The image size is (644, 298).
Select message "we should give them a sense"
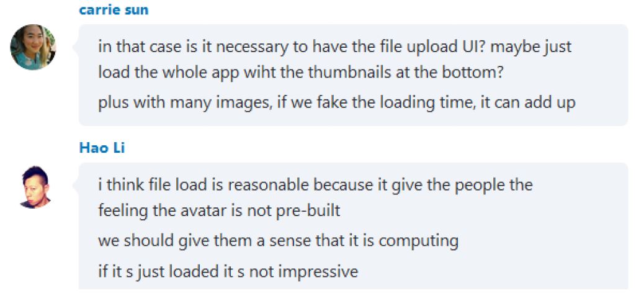click(x=278, y=242)
